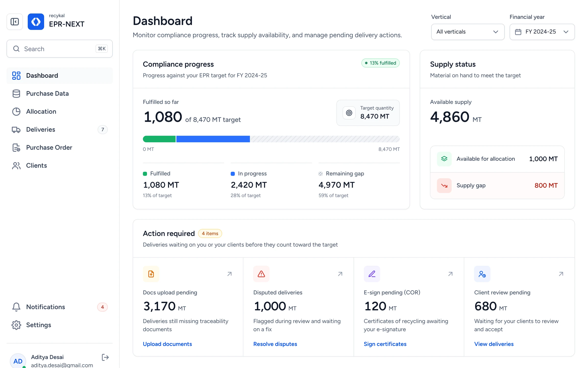Click the E-sign pending pen icon
The width and height of the screenshot is (588, 368).
372,274
